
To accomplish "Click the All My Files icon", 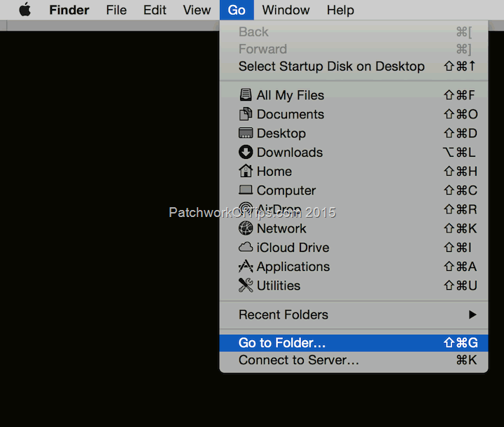I will coord(246,95).
